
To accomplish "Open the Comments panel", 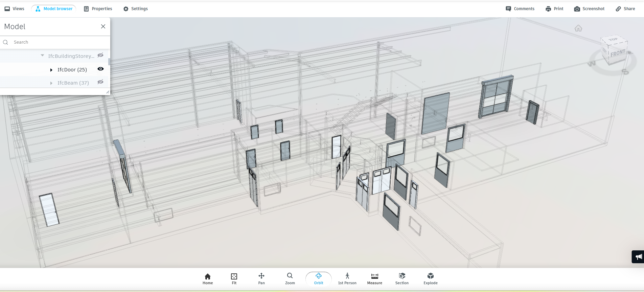I will pos(520,9).
